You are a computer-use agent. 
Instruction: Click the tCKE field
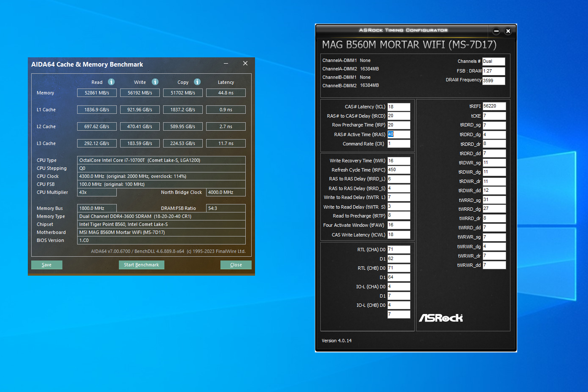pos(494,116)
